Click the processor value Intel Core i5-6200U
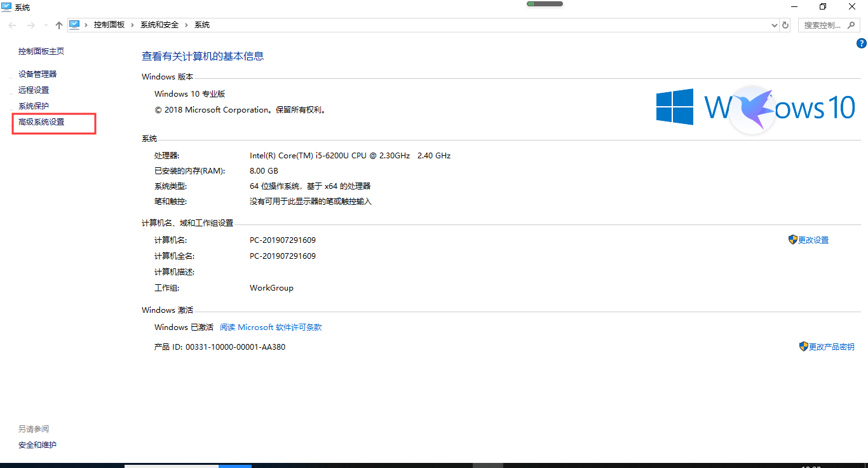The image size is (868, 468). pos(350,156)
